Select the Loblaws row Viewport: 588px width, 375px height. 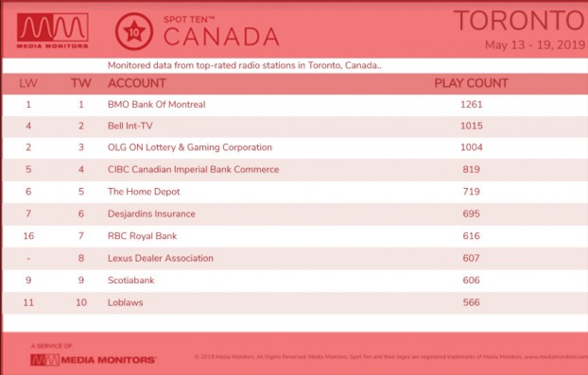pos(295,302)
